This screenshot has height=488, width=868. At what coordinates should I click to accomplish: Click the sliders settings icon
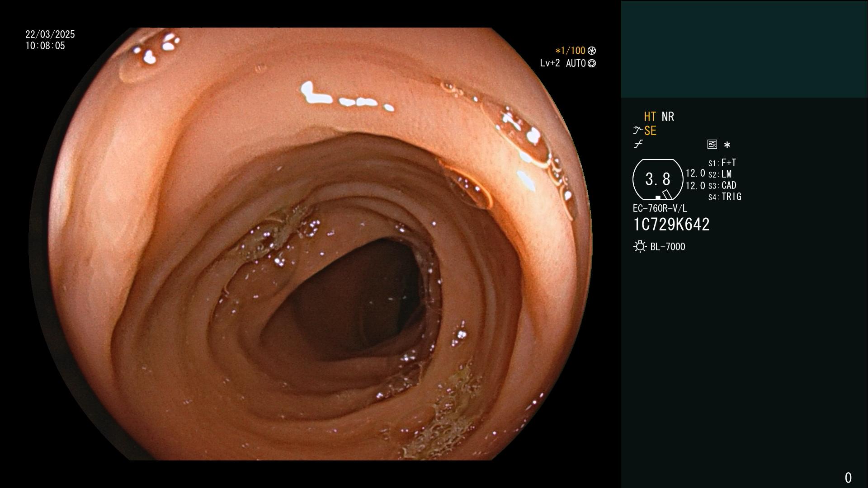click(x=712, y=145)
